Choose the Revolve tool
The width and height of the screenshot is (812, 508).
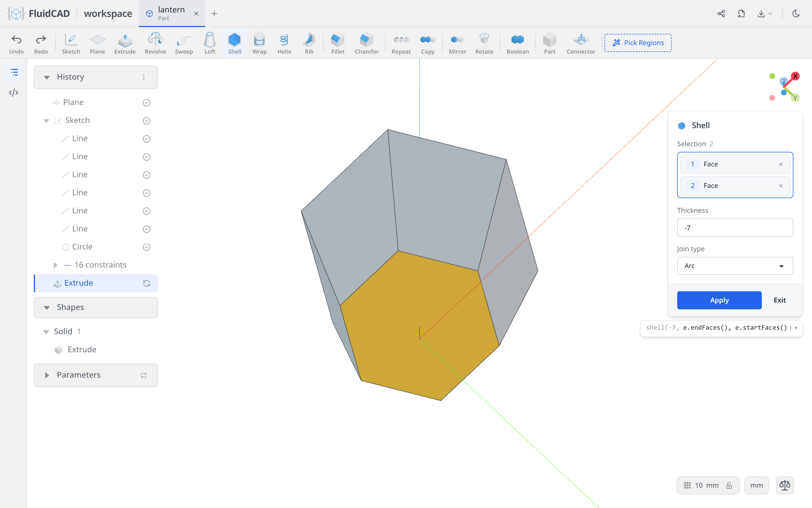155,44
